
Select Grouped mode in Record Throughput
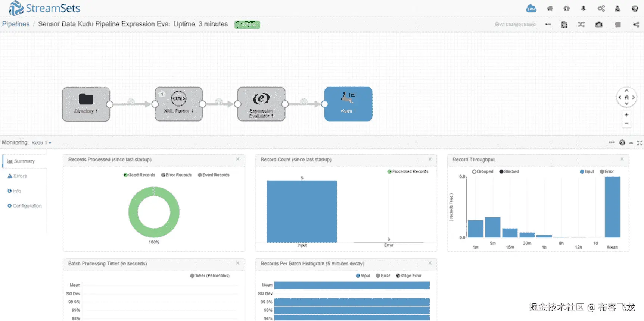click(483, 171)
